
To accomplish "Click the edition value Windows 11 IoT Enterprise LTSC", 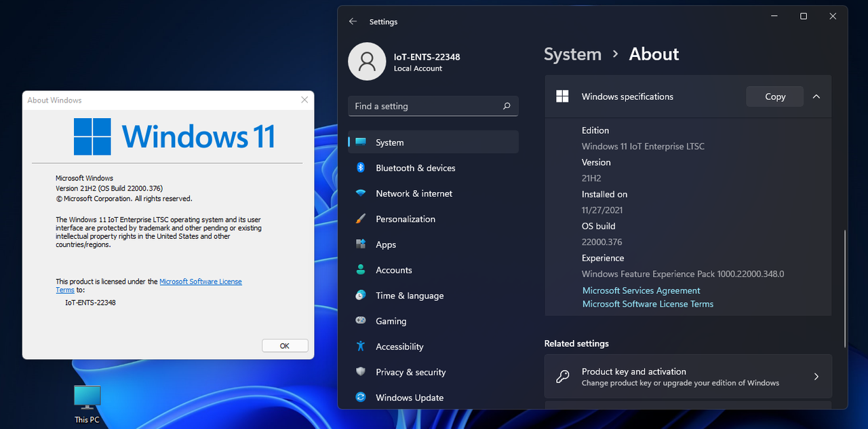I will (643, 146).
